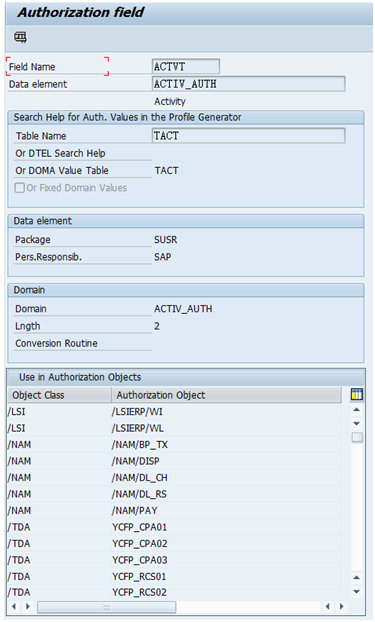The height and width of the screenshot is (622, 375).
Task: Click the Table Name field TACT
Action: (x=248, y=136)
